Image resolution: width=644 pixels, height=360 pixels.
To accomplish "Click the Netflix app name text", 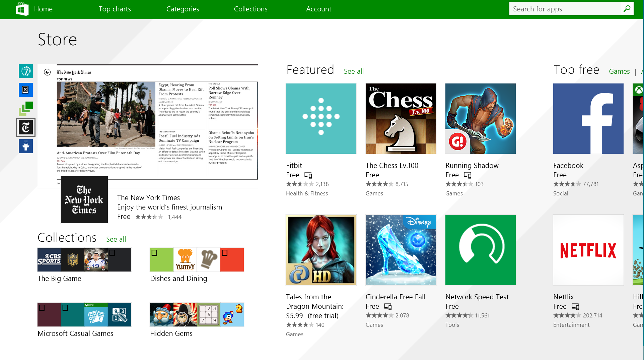I will point(563,297).
